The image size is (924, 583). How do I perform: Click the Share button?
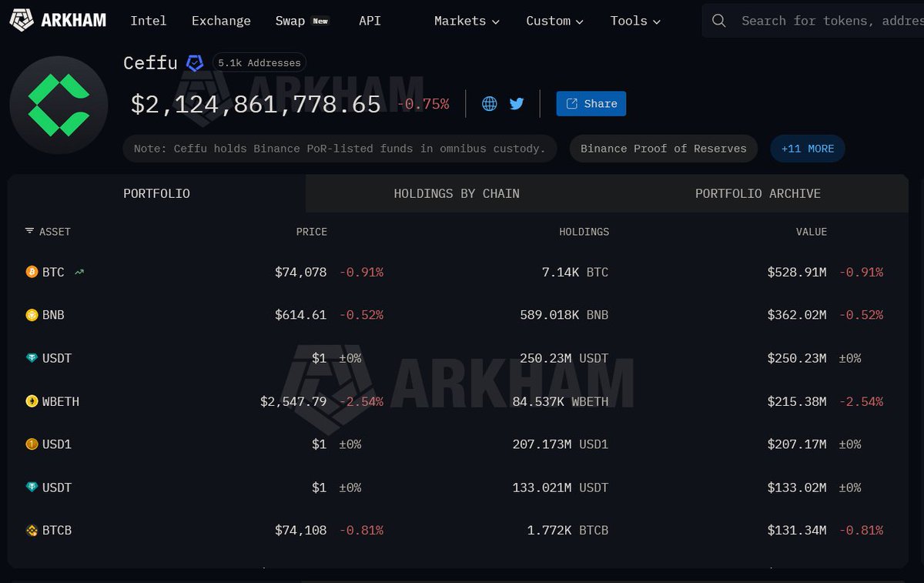click(x=591, y=104)
